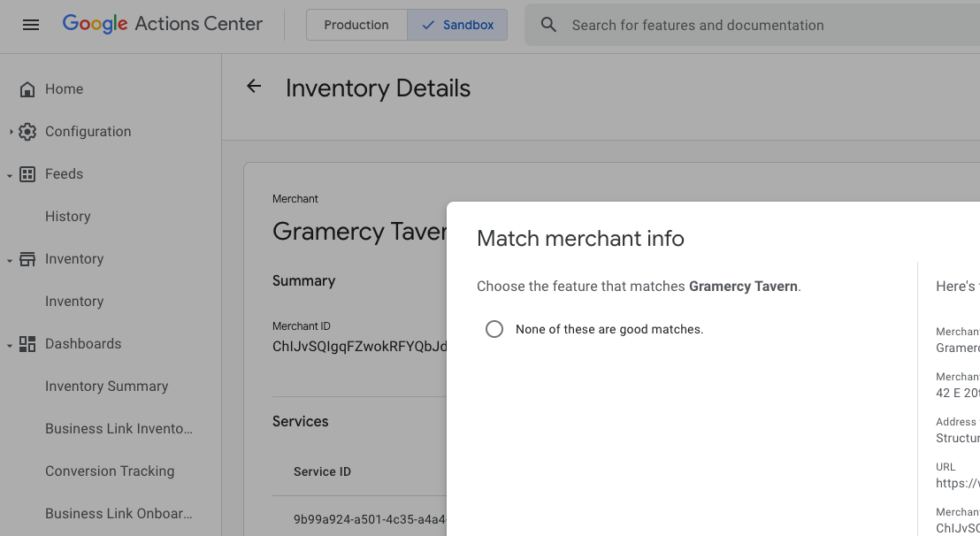The width and height of the screenshot is (980, 536).
Task: Click the Sandbox checkmark icon
Action: point(428,25)
